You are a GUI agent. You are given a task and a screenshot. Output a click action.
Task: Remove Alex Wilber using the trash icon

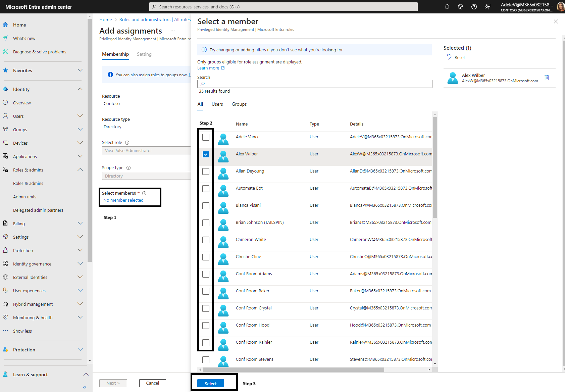547,78
